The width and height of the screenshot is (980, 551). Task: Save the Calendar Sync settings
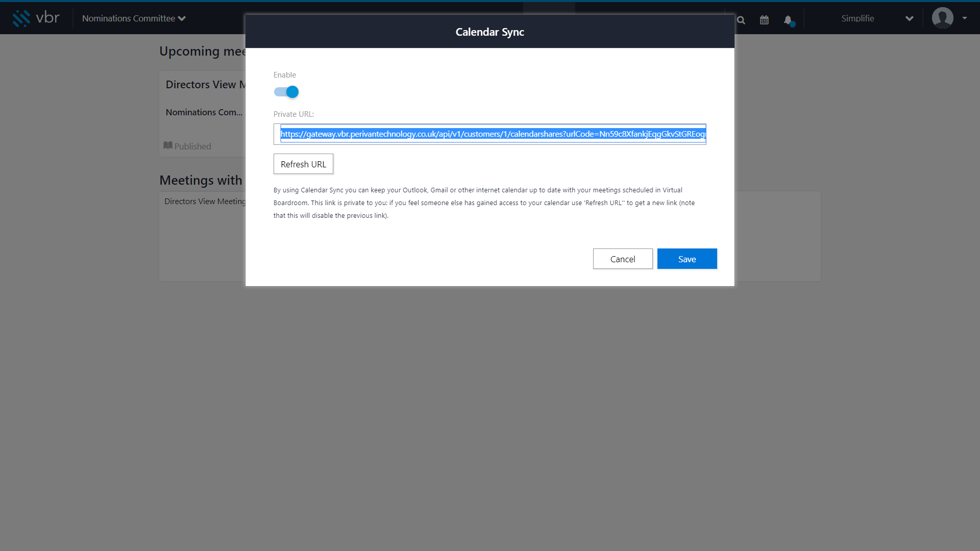[687, 259]
